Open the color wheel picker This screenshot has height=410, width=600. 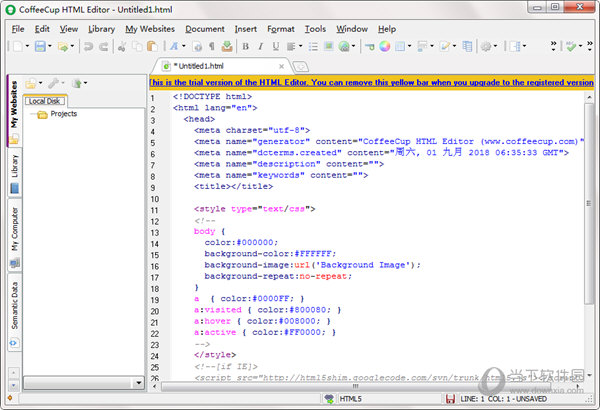pos(385,46)
